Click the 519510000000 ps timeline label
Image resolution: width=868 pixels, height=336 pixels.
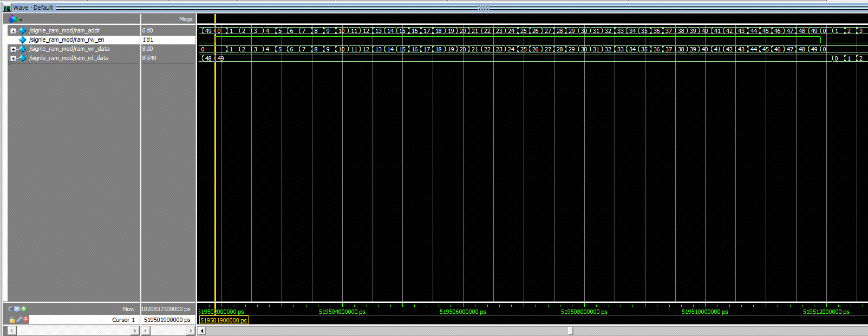[705, 312]
